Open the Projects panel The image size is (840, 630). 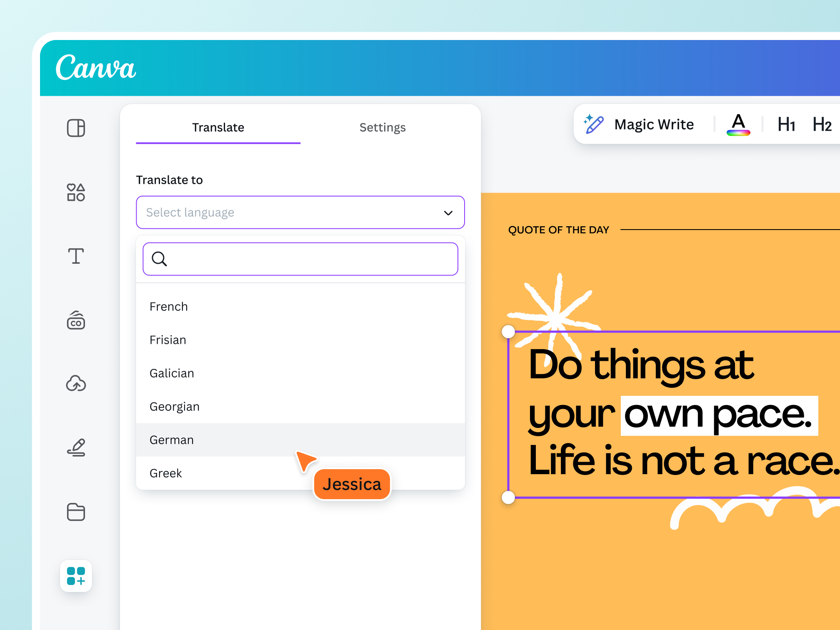click(76, 512)
